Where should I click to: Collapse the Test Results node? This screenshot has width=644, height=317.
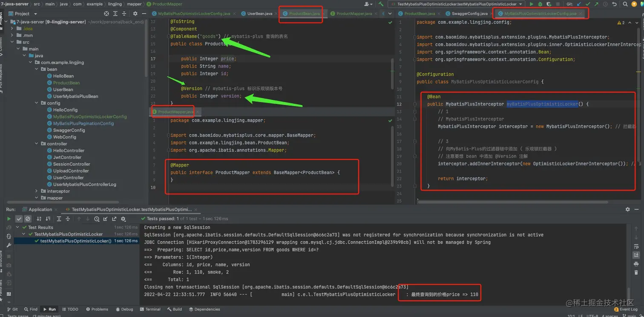tap(17, 227)
